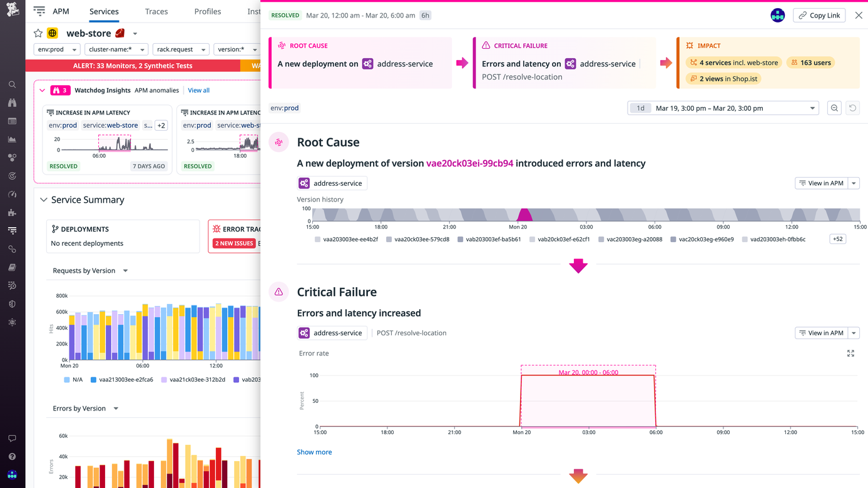Open the Notebooks book sidebar icon

pyautogui.click(x=13, y=267)
